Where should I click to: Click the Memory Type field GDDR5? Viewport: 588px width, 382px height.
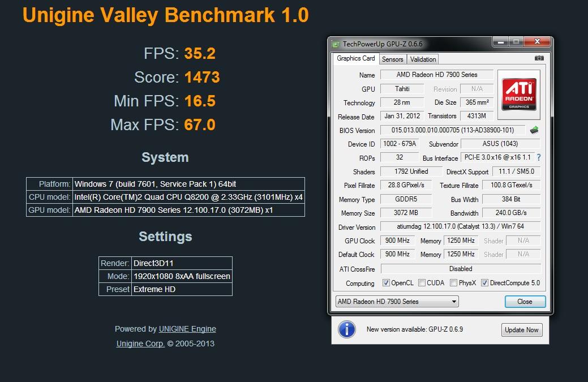coord(406,199)
